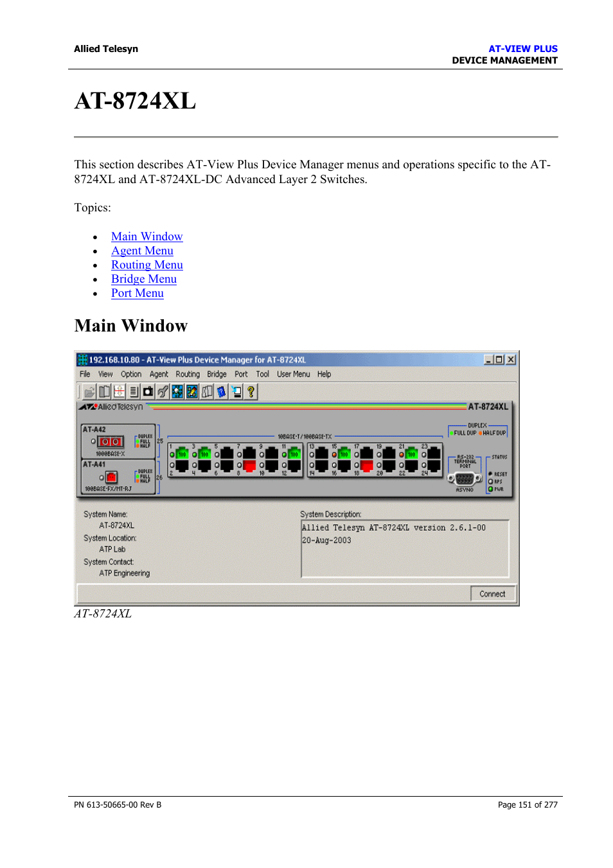613x868 pixels.
Task: Open the File menu
Action: tap(85, 374)
